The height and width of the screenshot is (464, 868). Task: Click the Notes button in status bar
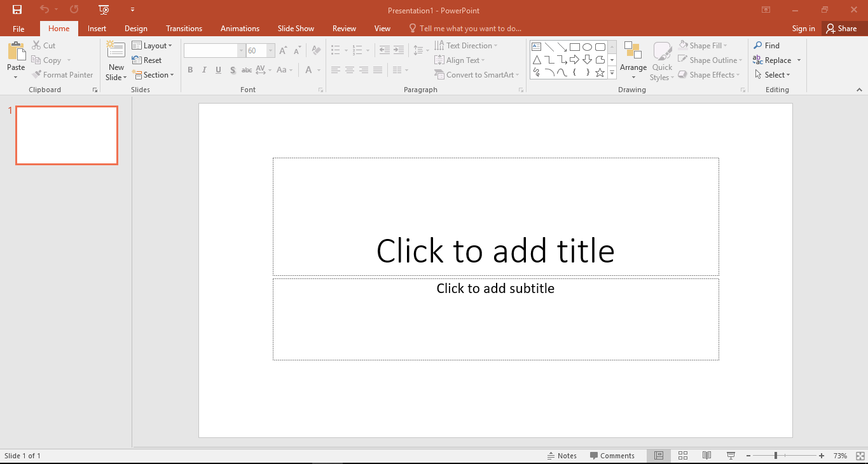point(562,455)
